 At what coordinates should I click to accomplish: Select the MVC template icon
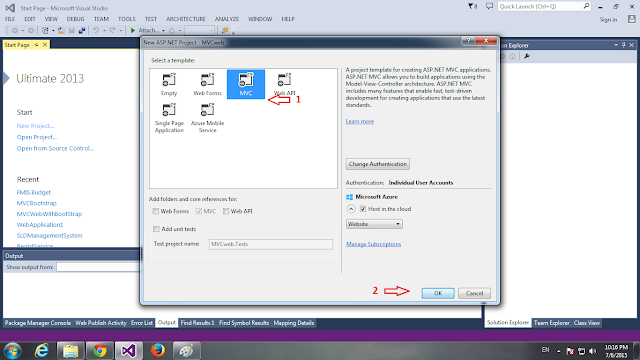(x=246, y=80)
